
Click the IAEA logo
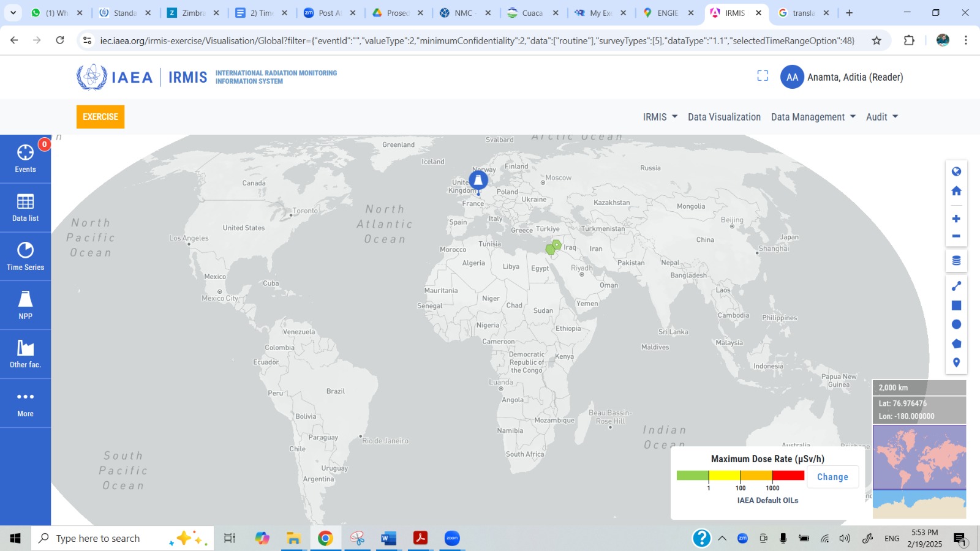coord(115,77)
